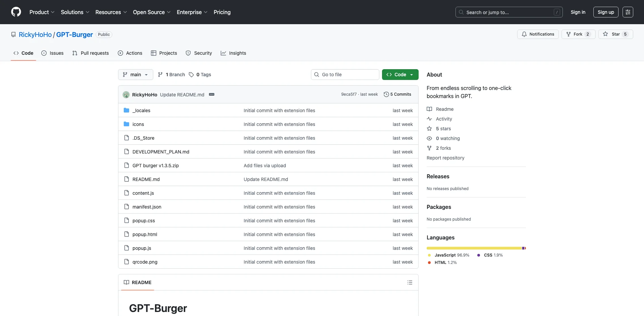The height and width of the screenshot is (316, 644).
Task: Open the Open Source menu
Action: coord(152,12)
